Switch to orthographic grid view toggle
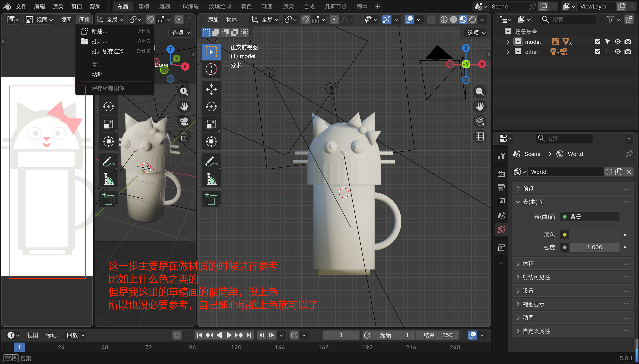This screenshot has height=364, width=639. coord(479,137)
